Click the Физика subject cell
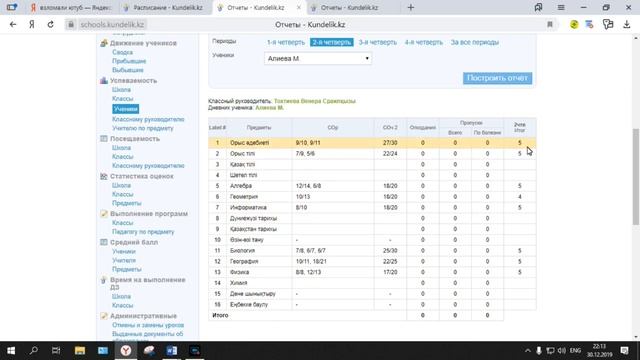 coord(259,272)
